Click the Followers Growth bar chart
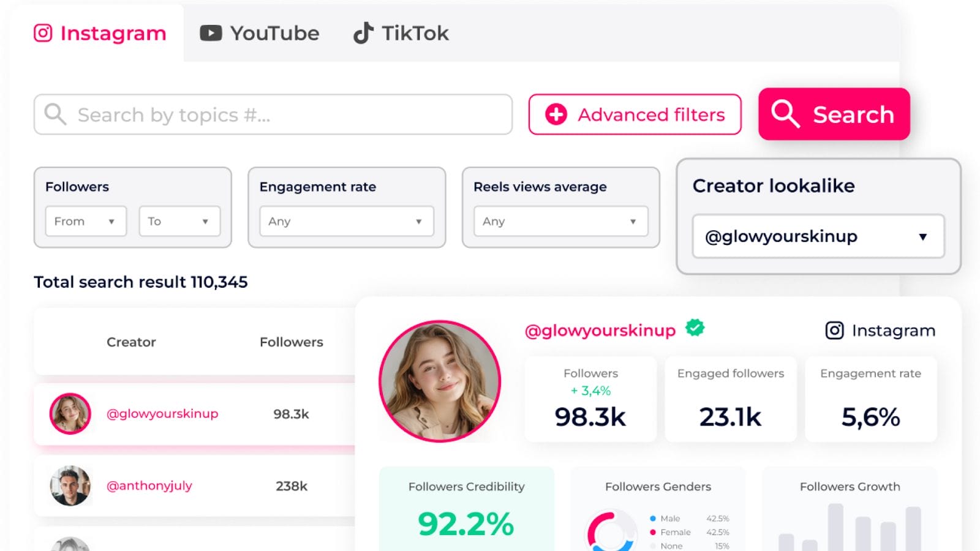Image resolution: width=980 pixels, height=551 pixels. 850,528
